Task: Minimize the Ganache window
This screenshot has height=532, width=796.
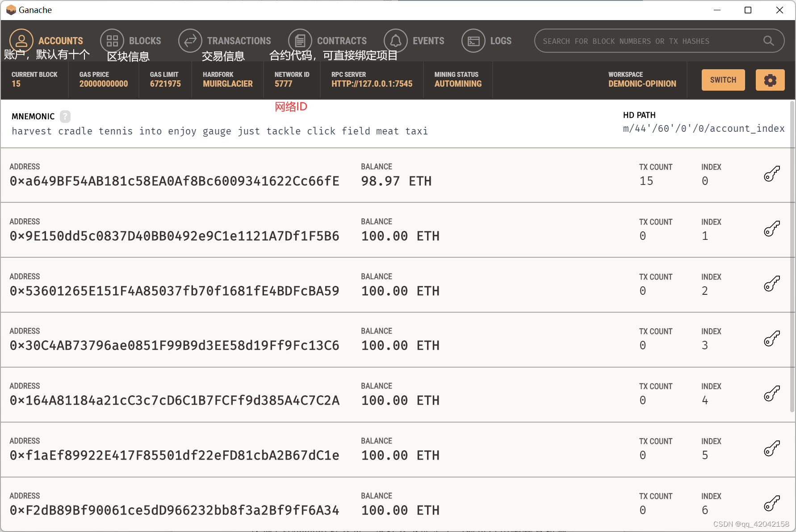Action: tap(717, 10)
